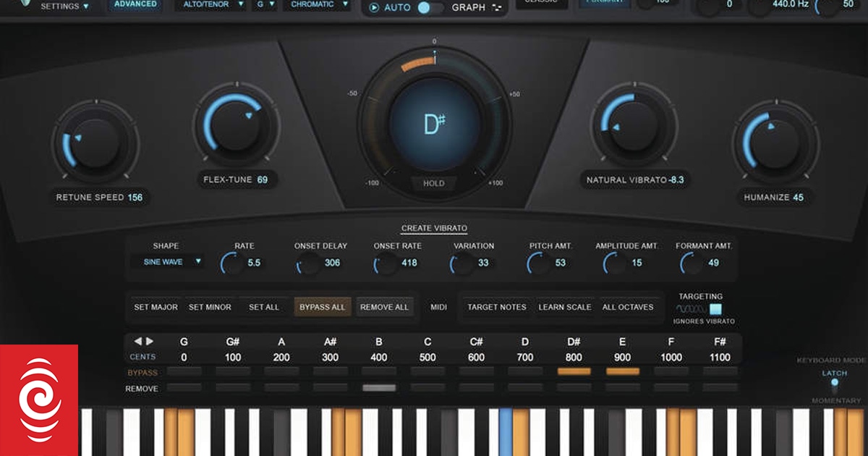Switch to the Advanced view

coord(135,4)
